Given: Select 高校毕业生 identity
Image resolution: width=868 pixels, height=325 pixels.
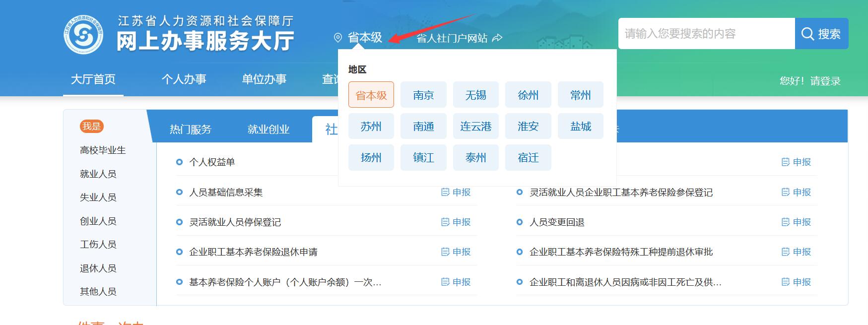Looking at the screenshot, I should [x=103, y=150].
